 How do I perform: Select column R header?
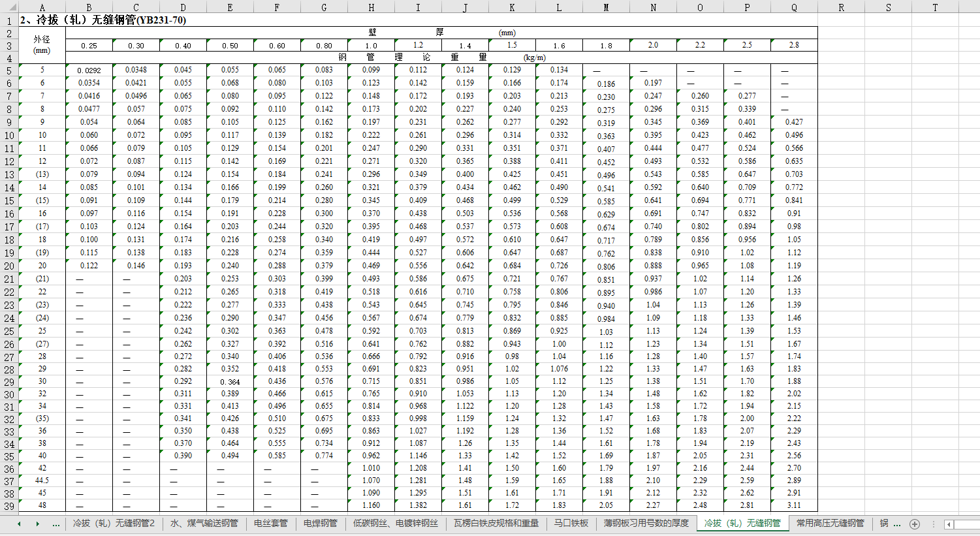(841, 7)
